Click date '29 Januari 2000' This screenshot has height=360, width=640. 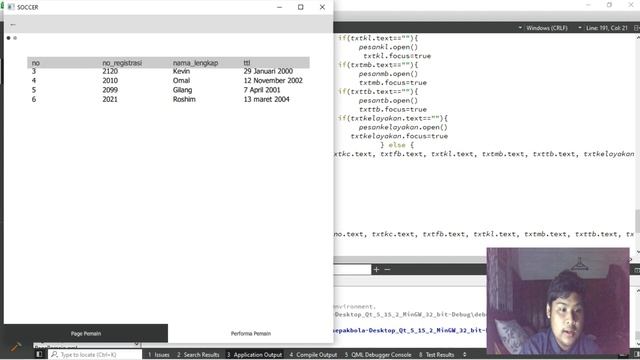pyautogui.click(x=268, y=71)
